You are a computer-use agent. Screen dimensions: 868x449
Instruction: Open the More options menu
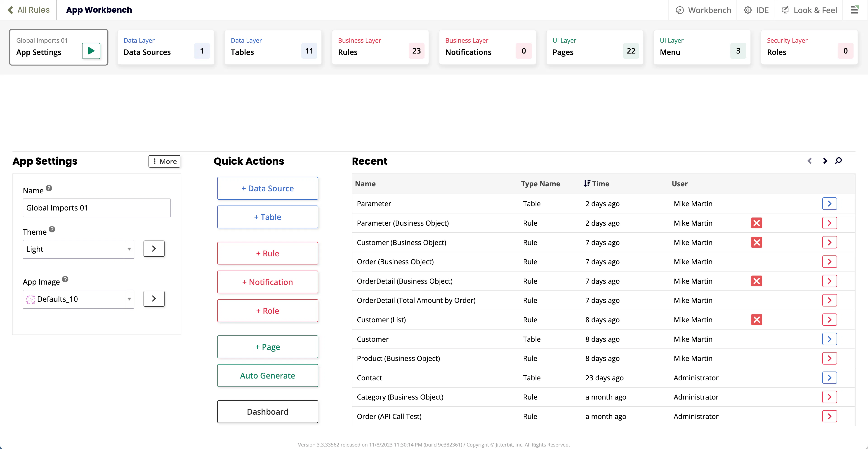pyautogui.click(x=164, y=161)
